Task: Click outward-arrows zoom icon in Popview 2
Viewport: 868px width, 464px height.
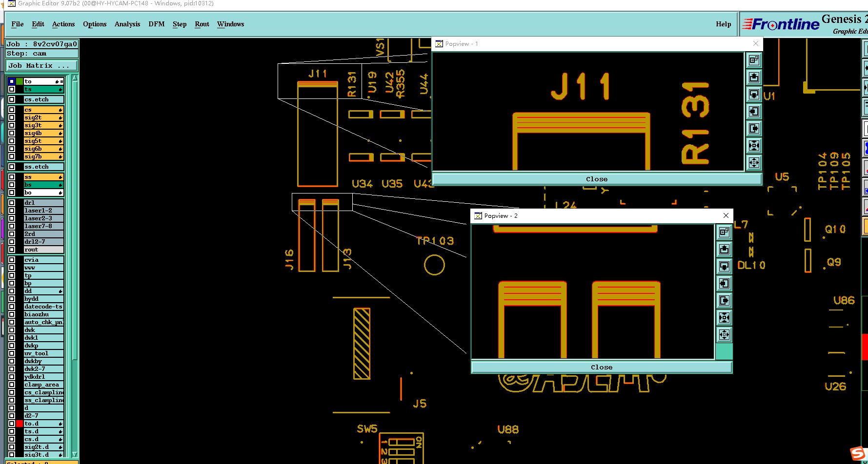Action: [724, 334]
